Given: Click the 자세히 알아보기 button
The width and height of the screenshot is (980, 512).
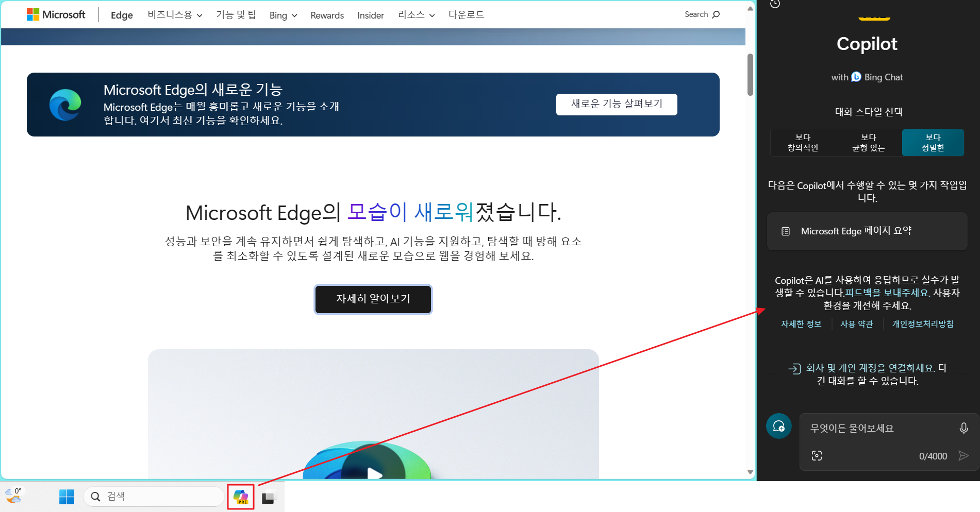Looking at the screenshot, I should (373, 299).
